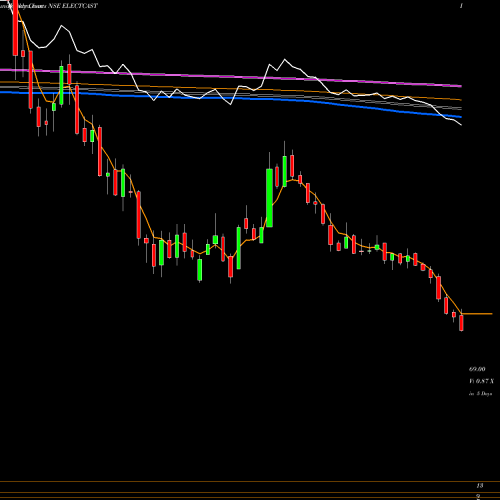Click the tall green candle with the largest body
This screenshot has width=500, height=500.
coord(269,198)
